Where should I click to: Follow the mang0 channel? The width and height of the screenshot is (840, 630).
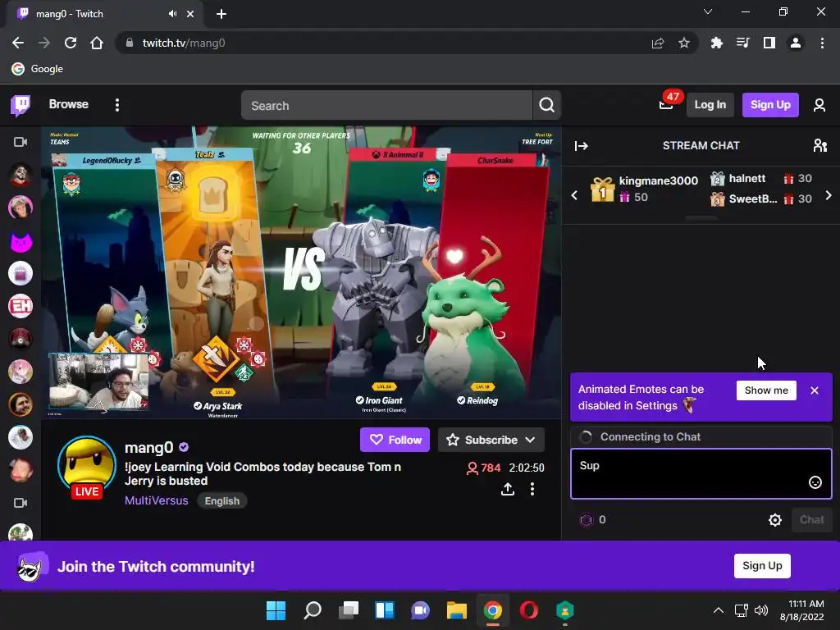[x=395, y=440]
